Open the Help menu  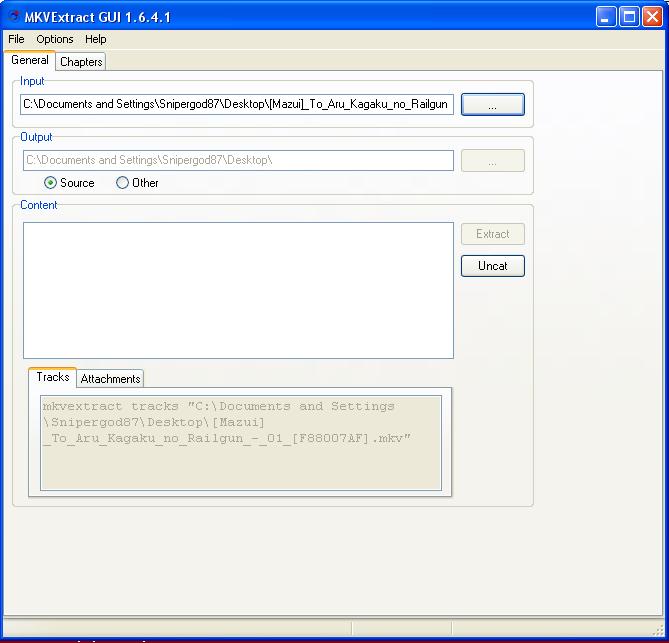tap(96, 39)
